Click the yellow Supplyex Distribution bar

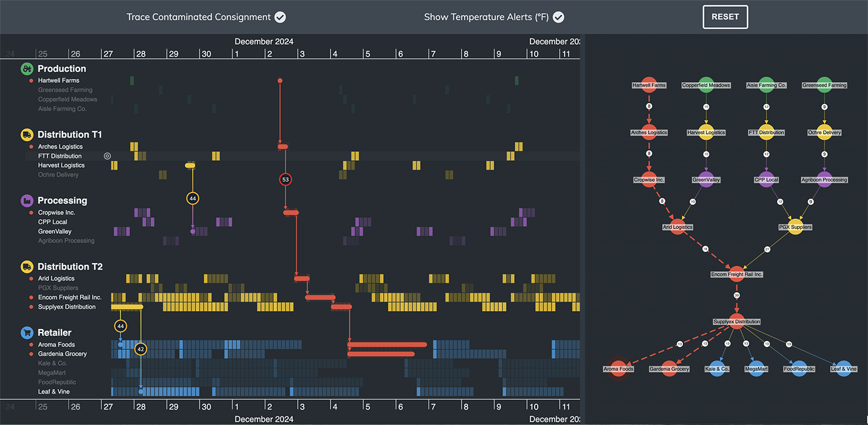[127, 306]
